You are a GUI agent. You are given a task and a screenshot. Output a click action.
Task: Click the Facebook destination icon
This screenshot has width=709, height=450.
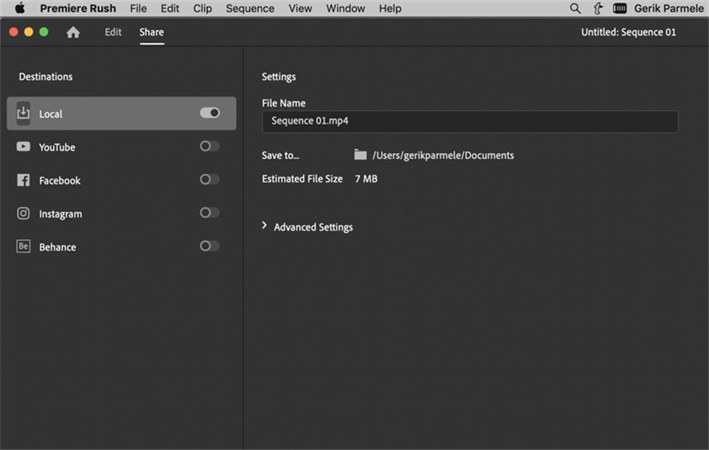23,180
